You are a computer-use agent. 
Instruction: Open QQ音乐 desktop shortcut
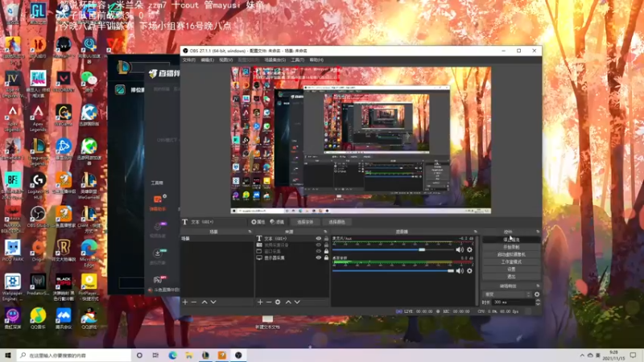pyautogui.click(x=38, y=319)
